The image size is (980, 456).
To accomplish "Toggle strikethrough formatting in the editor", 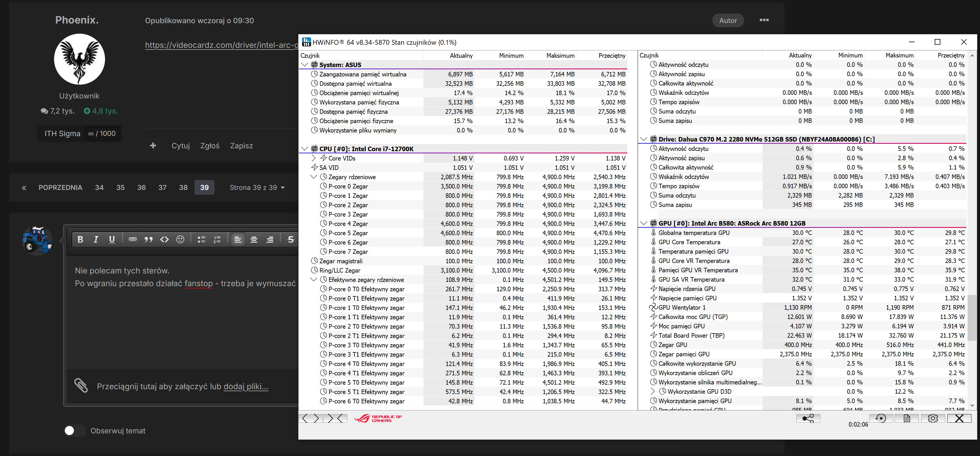I will point(291,239).
